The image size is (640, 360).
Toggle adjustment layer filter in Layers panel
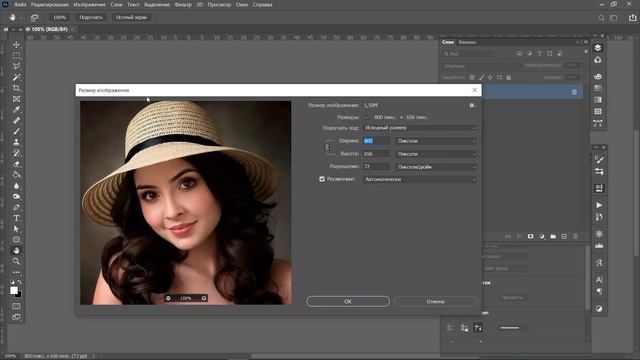click(529, 53)
